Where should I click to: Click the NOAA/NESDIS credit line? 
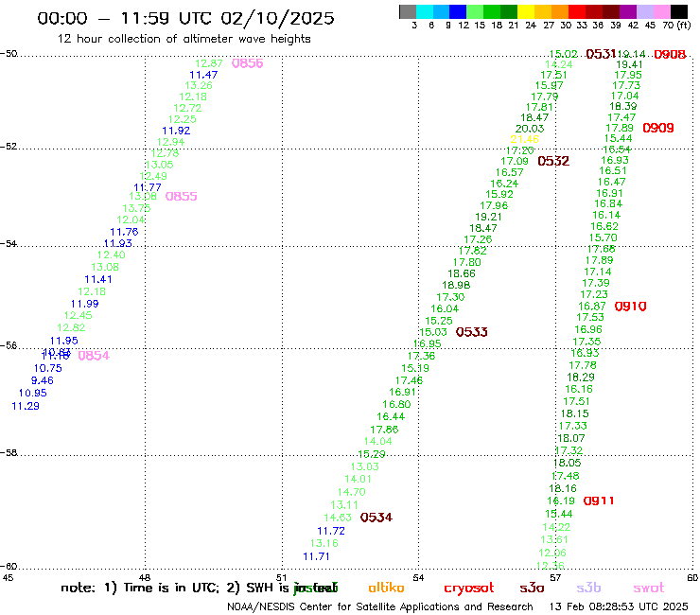coord(380,607)
